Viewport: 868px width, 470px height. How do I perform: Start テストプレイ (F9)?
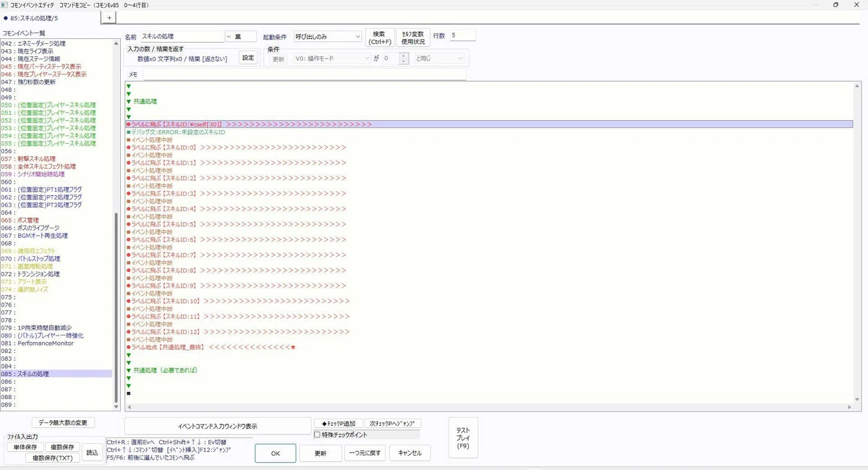463,438
